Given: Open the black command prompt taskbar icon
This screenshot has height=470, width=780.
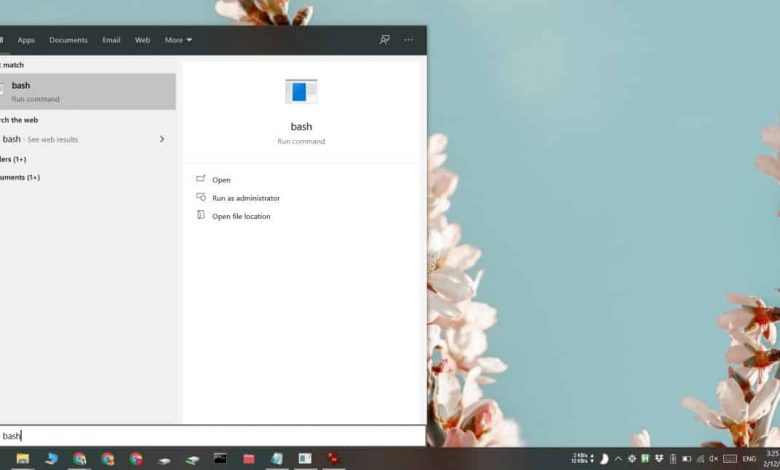Looking at the screenshot, I should coord(220,459).
